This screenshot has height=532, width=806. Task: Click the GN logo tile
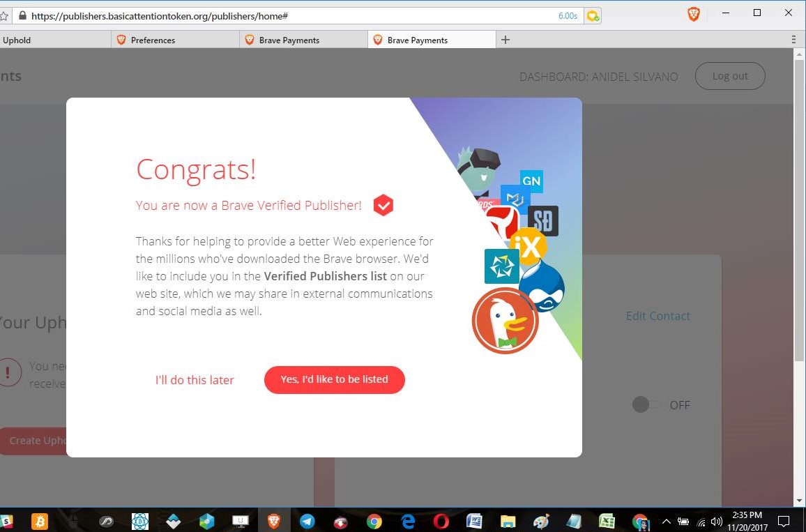tap(531, 181)
